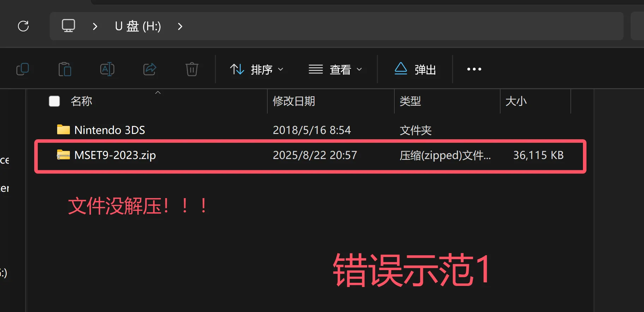Click the 弹出 eject button
Screen dimensions: 644x312
coord(415,69)
